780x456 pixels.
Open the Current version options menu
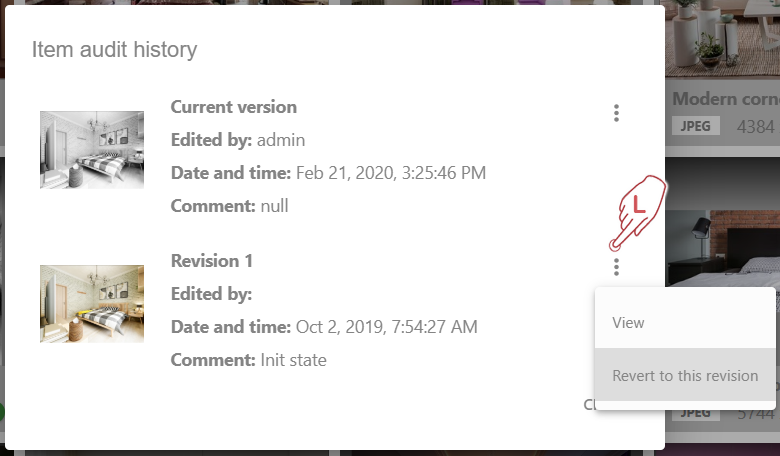(616, 113)
